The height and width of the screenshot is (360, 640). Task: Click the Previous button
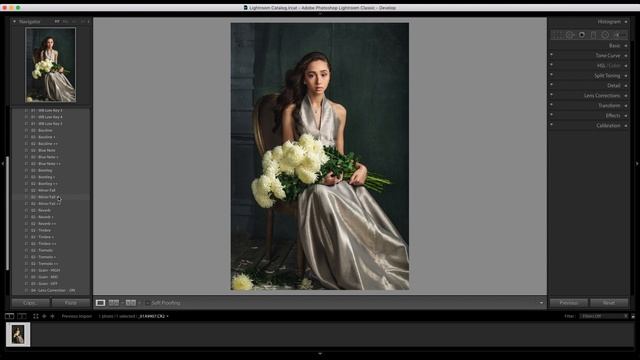pyautogui.click(x=569, y=303)
